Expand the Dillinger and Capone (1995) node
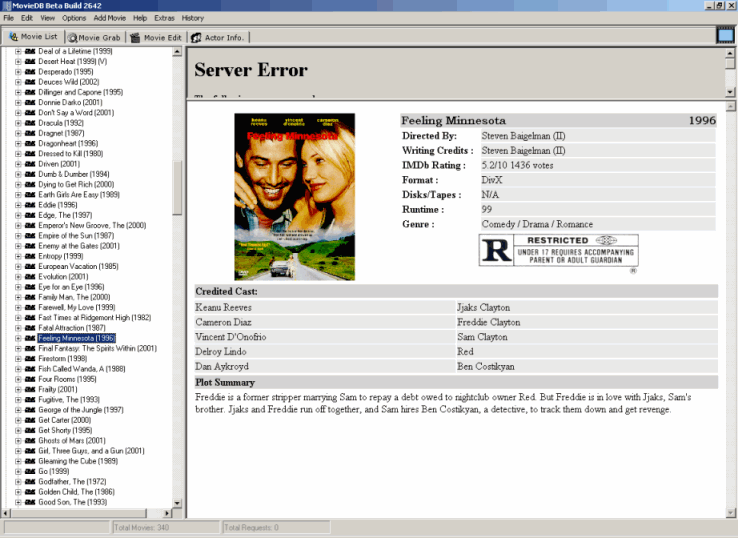 [x=18, y=92]
